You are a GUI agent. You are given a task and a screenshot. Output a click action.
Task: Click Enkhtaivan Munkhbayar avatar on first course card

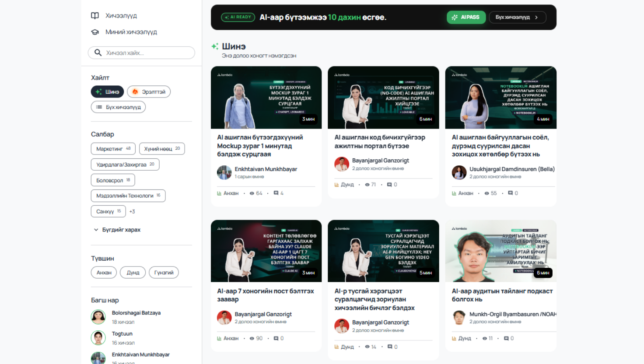coord(224,172)
